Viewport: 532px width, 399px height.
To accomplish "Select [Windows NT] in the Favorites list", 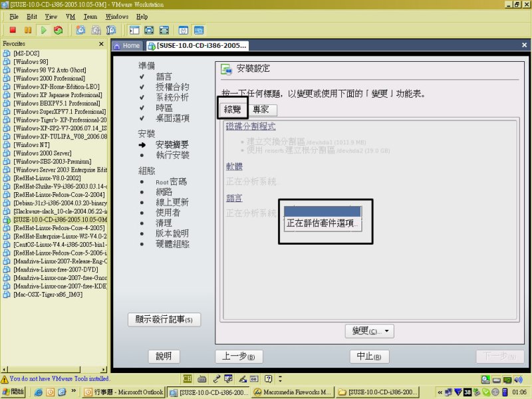I will 31,145.
